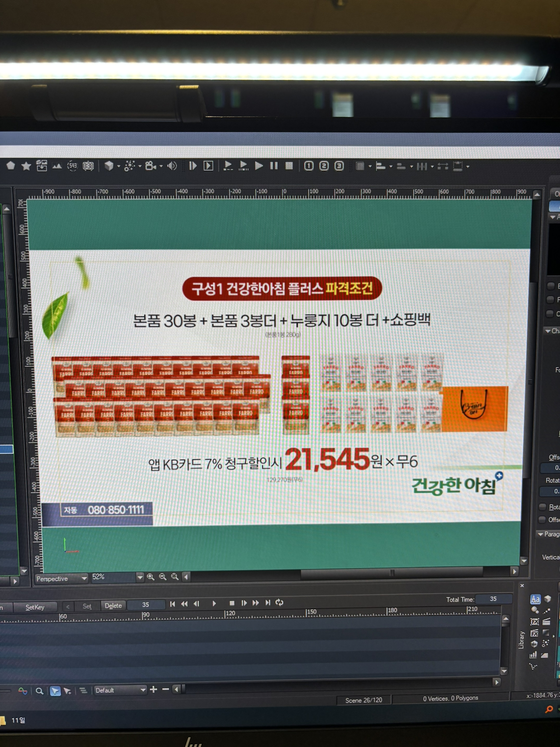Image resolution: width=560 pixels, height=747 pixels.
Task: Click preset number 1 button
Action: coord(309,166)
